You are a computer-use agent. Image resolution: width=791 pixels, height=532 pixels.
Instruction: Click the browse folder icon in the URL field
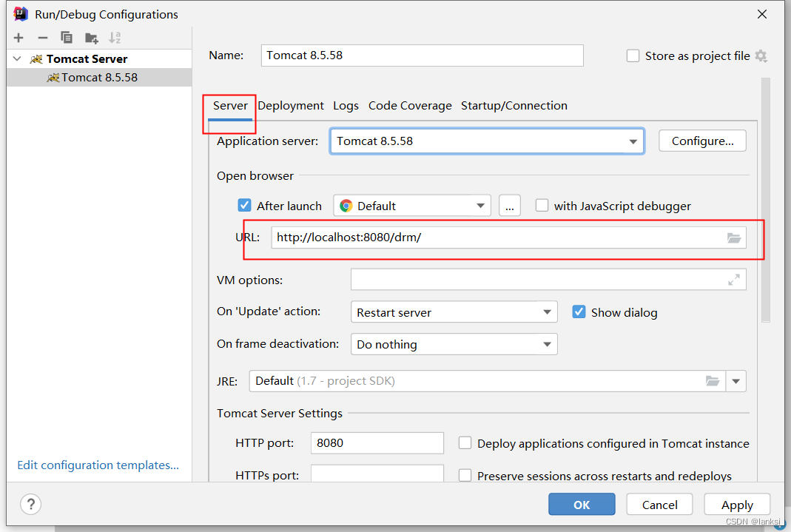(734, 238)
